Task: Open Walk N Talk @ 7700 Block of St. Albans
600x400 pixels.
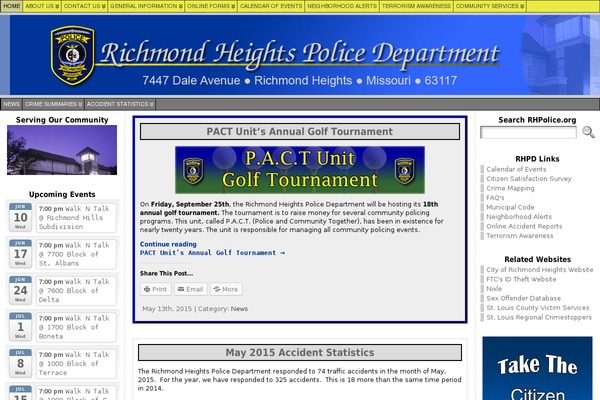Action: (x=76, y=254)
